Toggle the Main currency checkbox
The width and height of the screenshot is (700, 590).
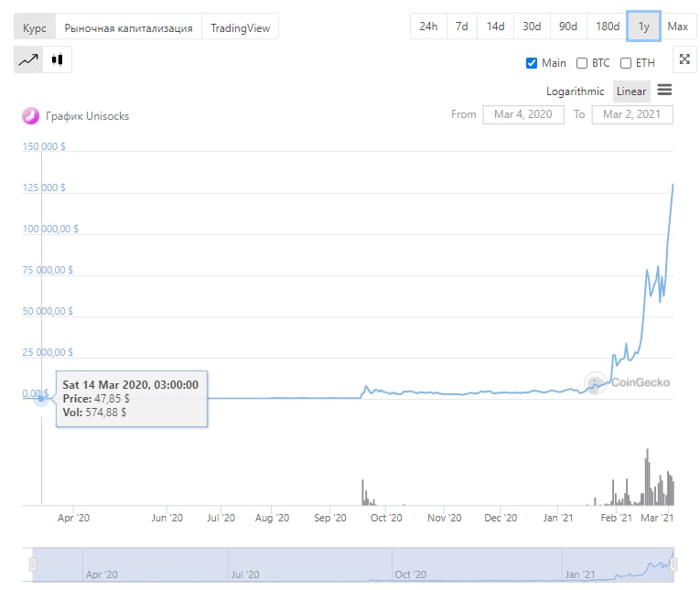pyautogui.click(x=532, y=63)
